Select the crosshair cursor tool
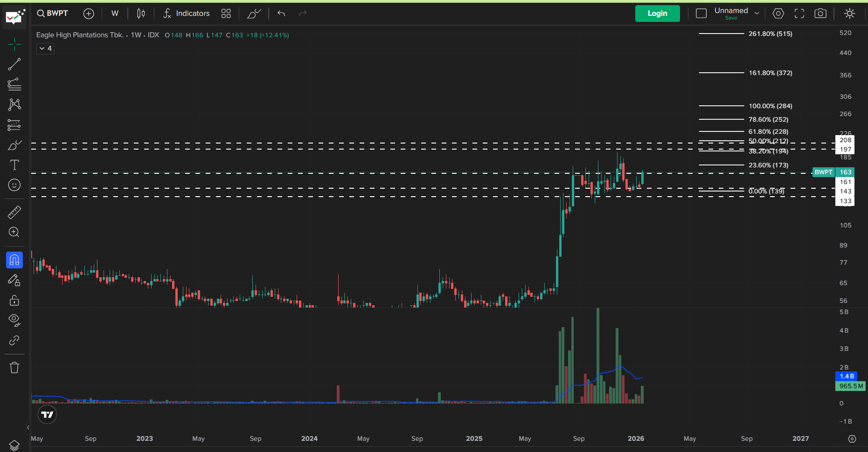The width and height of the screenshot is (868, 452). pos(14,44)
